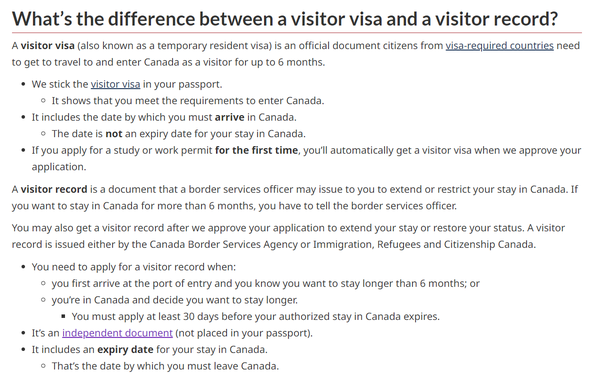Click 'you first arrive at the port of entry' line
Image resolution: width=600 pixels, height=378 pixels.
click(266, 284)
